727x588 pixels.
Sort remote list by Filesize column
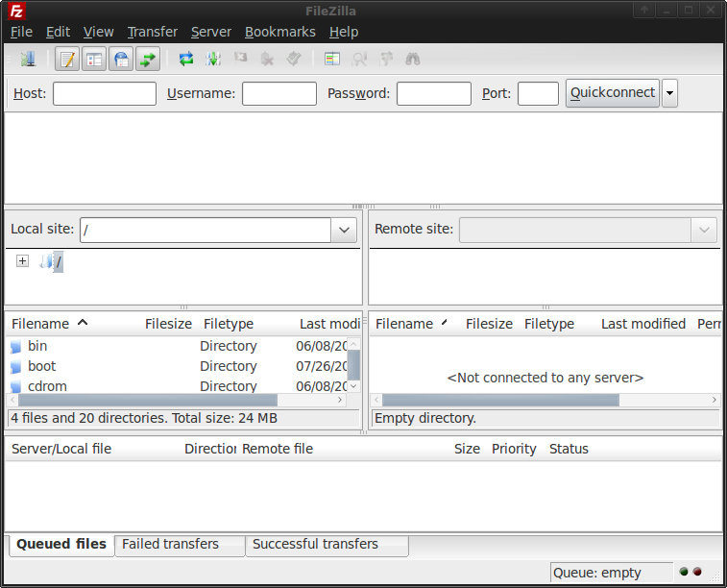coord(489,324)
